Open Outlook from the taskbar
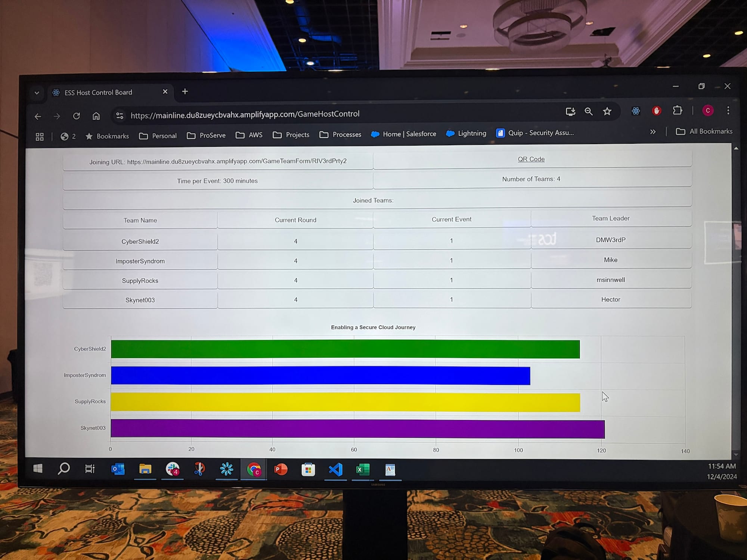Screen dimensions: 747x560 118,469
